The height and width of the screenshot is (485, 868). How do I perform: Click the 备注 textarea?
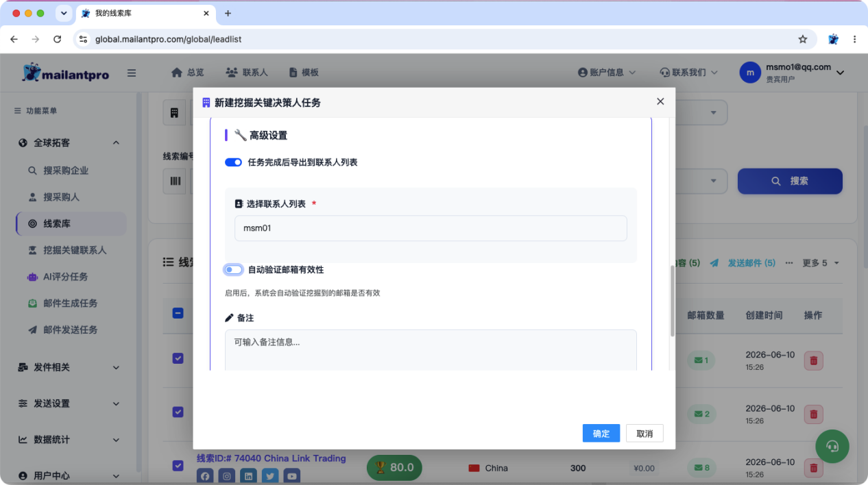(431, 350)
